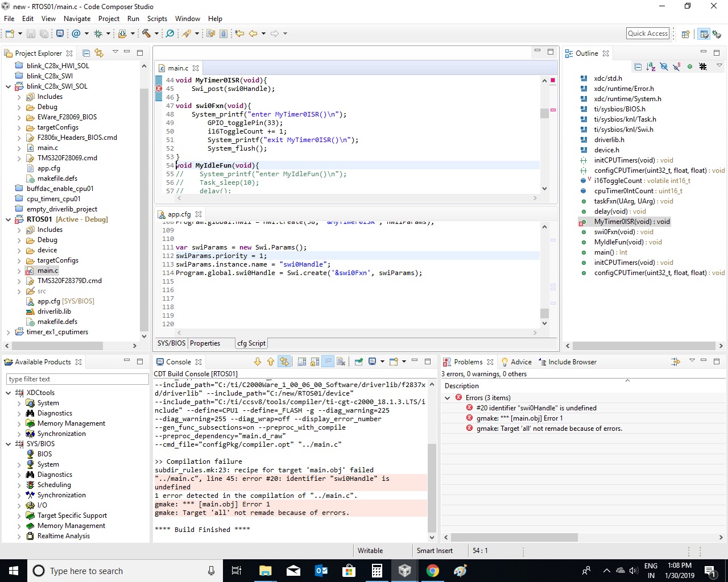Click the Build hammer icon
Viewport: 728px width, 582px height.
(x=147, y=34)
